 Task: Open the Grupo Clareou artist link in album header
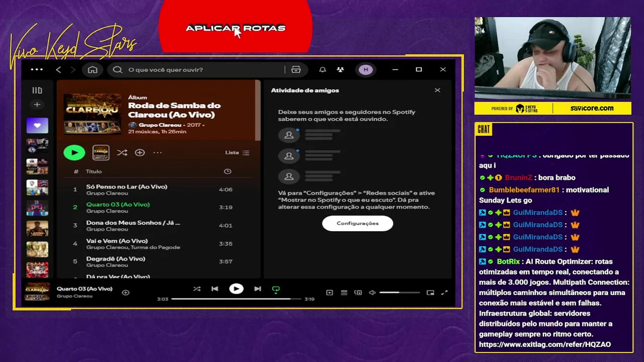(160, 125)
